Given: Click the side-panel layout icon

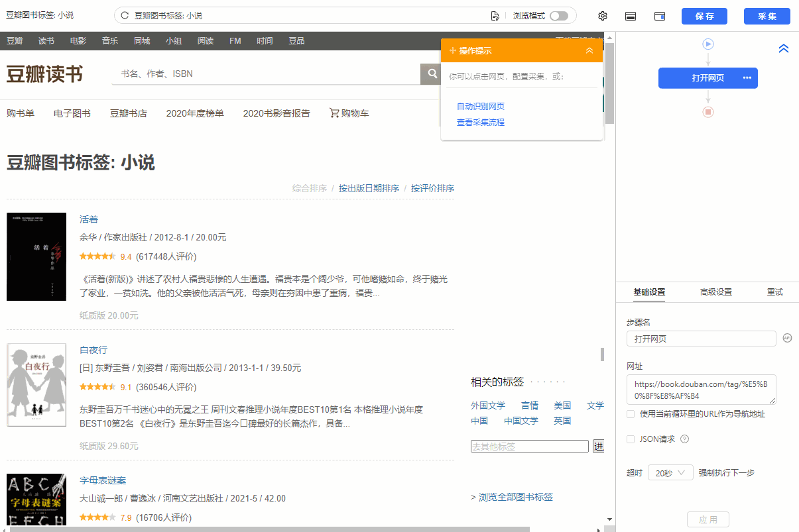Looking at the screenshot, I should 660,16.
